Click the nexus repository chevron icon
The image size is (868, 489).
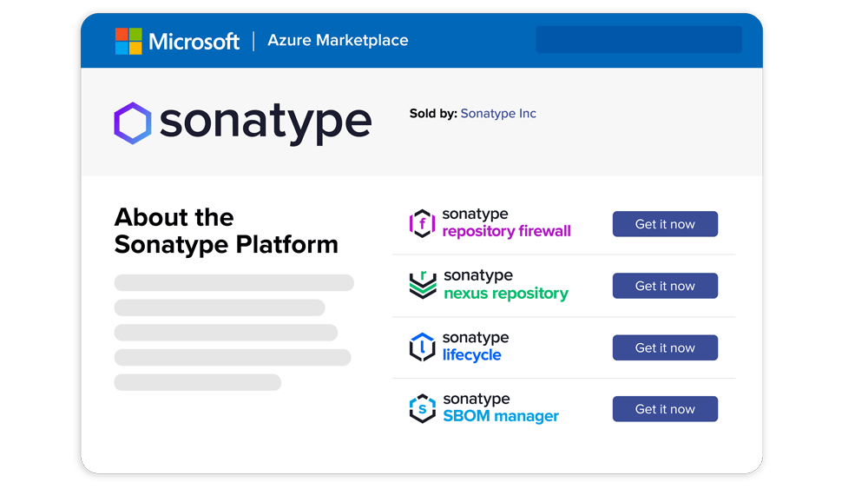[x=423, y=285]
